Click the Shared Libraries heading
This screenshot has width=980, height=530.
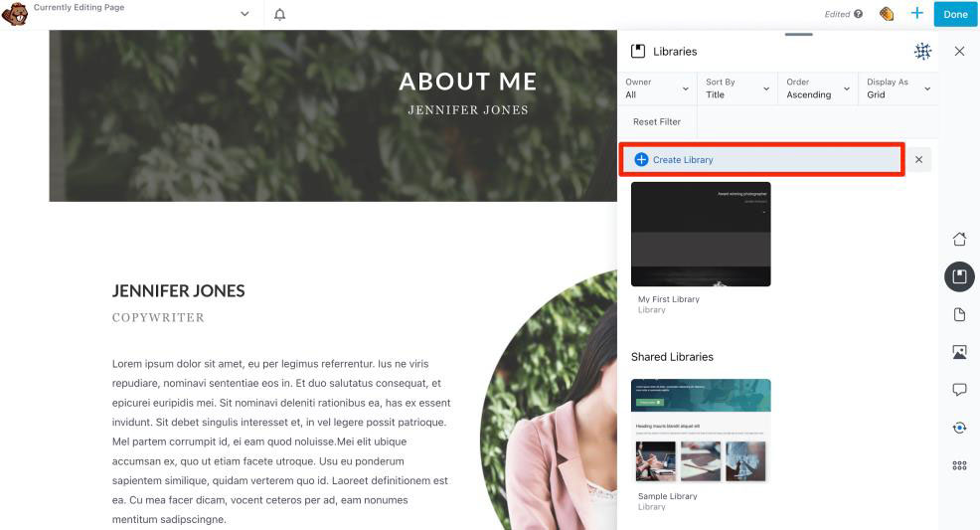[x=672, y=357]
